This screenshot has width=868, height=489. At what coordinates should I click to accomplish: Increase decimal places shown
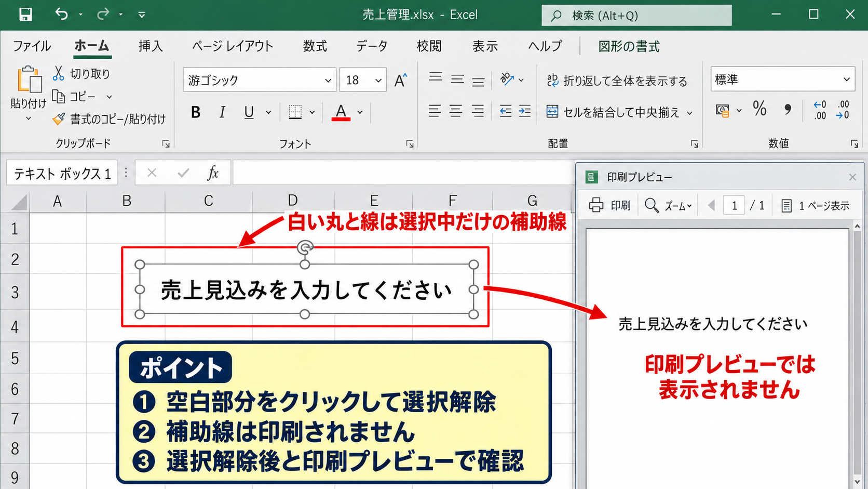point(820,110)
